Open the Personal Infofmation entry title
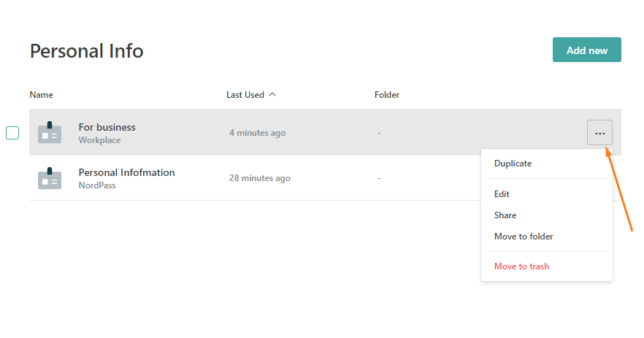 (127, 172)
